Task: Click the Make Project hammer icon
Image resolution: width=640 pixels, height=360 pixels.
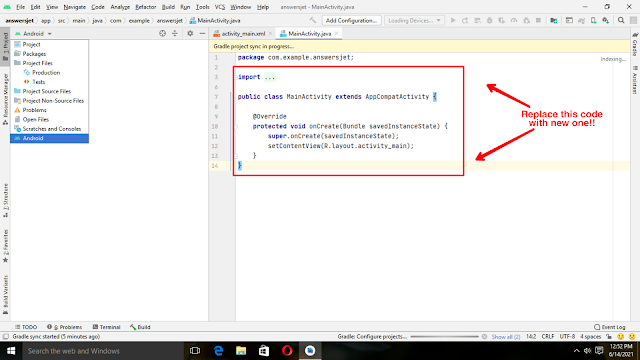Action: [x=313, y=20]
